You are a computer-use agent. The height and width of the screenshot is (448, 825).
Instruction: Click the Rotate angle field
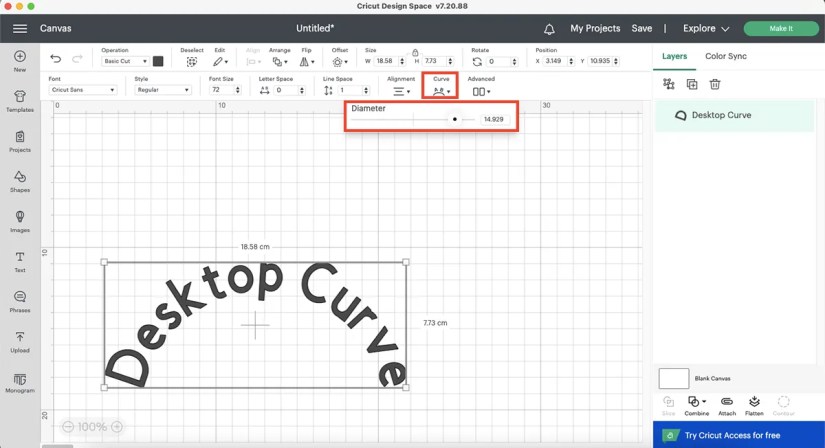(498, 62)
